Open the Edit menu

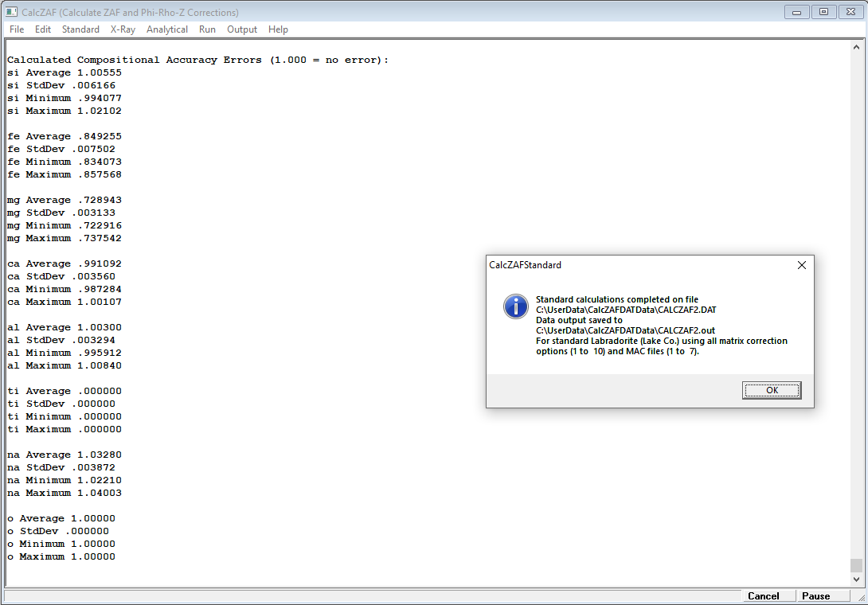(43, 29)
